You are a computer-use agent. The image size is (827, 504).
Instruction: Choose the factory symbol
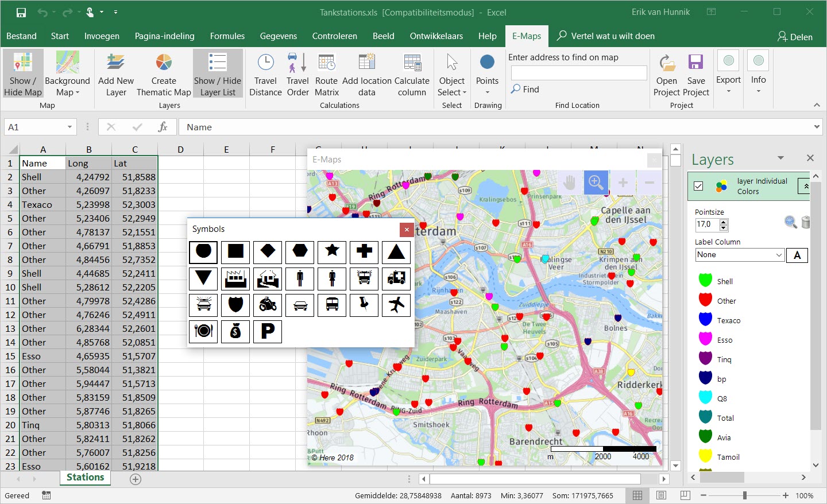[235, 278]
